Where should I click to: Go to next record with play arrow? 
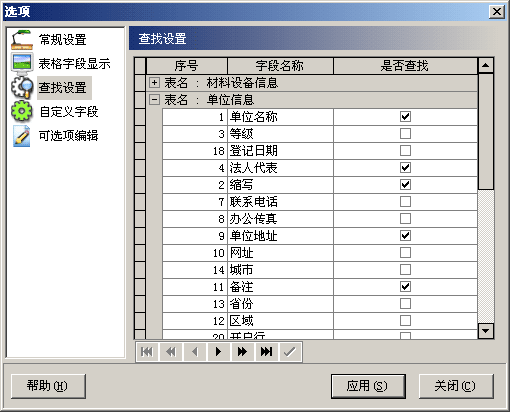coord(218,352)
